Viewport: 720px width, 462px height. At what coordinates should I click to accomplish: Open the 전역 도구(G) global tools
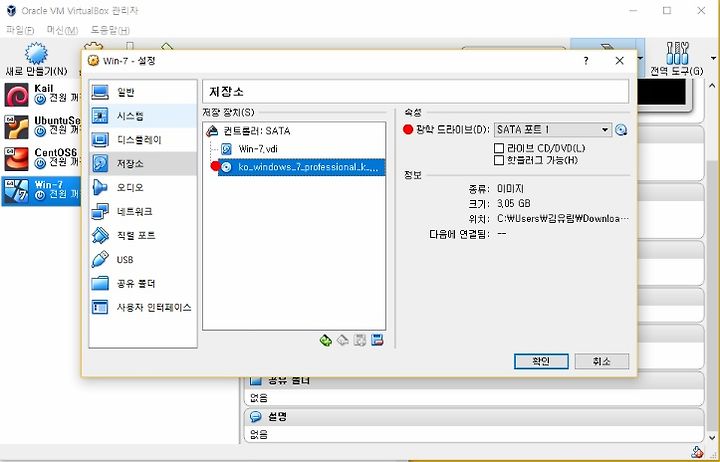coord(677,58)
